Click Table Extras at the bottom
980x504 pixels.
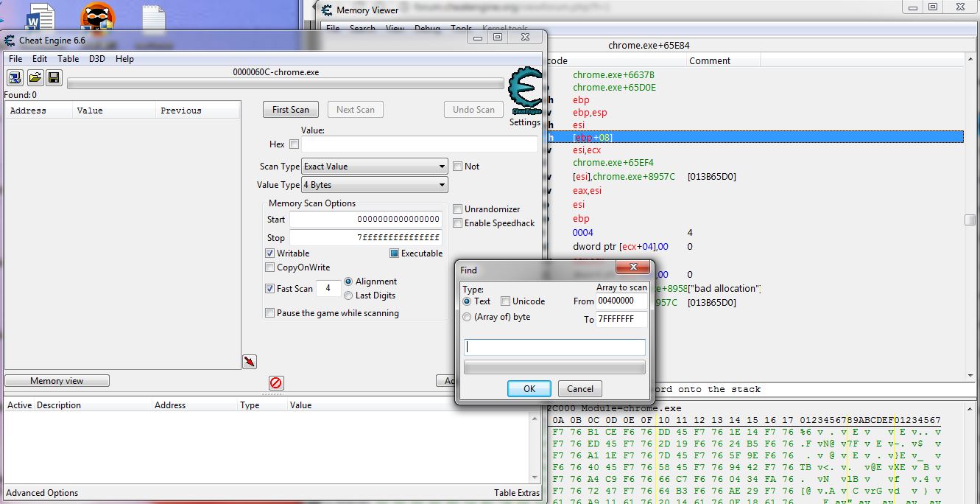pos(517,493)
